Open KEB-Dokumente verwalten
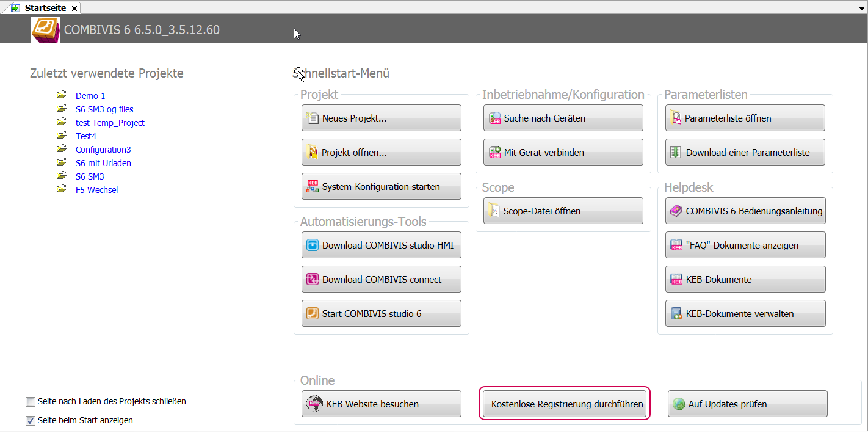 (745, 314)
